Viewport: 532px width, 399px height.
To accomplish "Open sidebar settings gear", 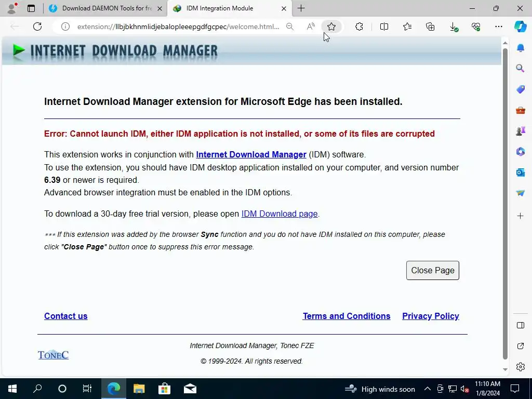I will [x=521, y=367].
